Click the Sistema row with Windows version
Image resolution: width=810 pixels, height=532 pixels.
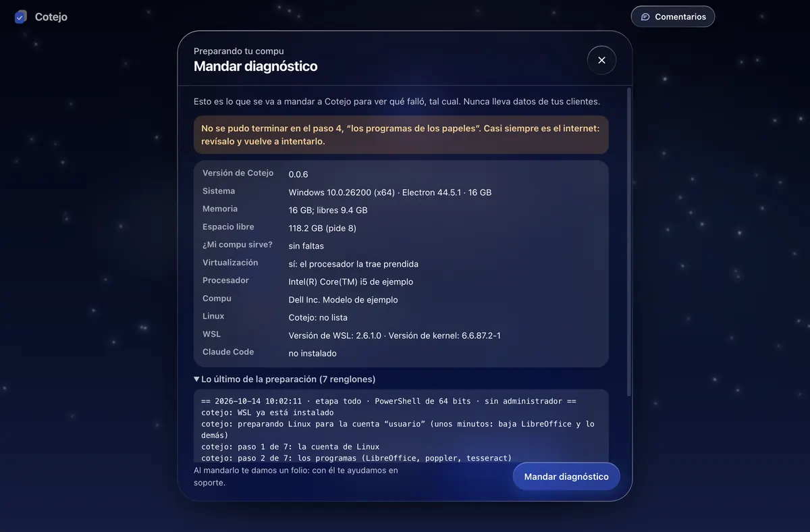point(401,192)
